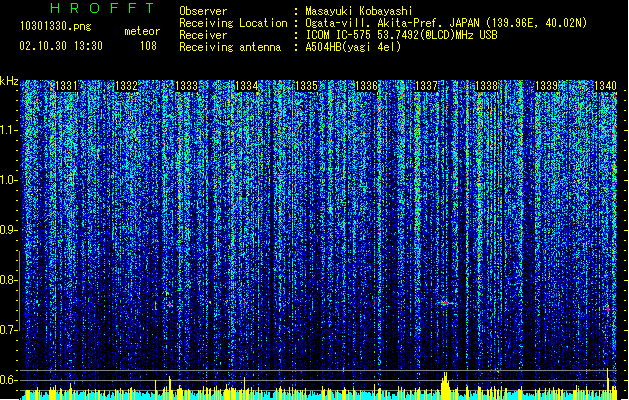Click the Observer label
The image size is (629, 400).
coord(203,11)
